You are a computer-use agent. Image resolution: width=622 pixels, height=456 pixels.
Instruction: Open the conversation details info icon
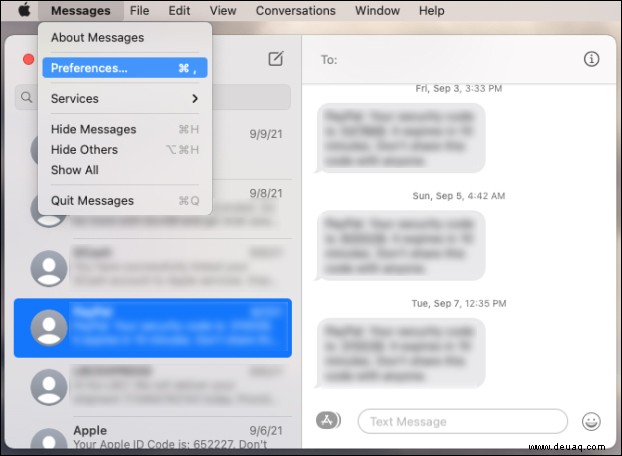591,59
